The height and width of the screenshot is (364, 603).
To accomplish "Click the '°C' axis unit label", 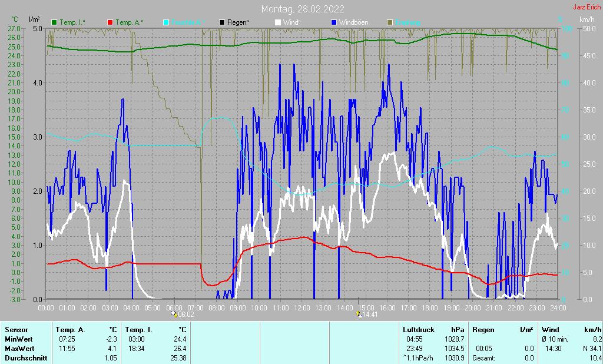I will (15, 19).
